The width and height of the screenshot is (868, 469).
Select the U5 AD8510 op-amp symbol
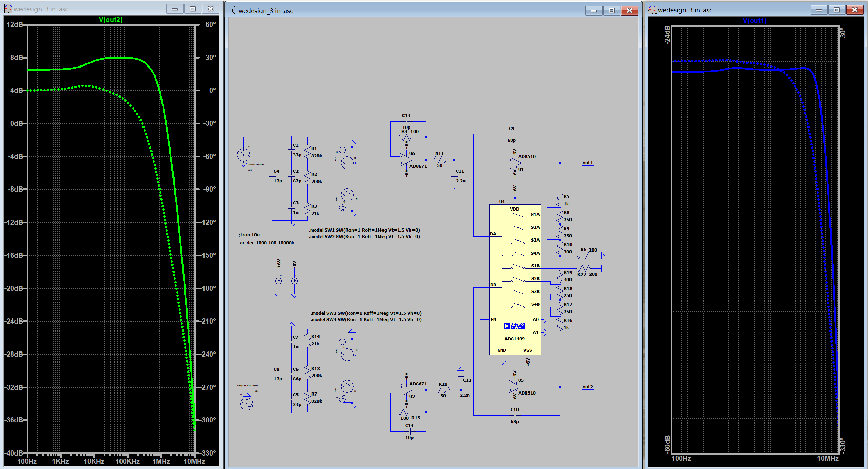pyautogui.click(x=515, y=387)
